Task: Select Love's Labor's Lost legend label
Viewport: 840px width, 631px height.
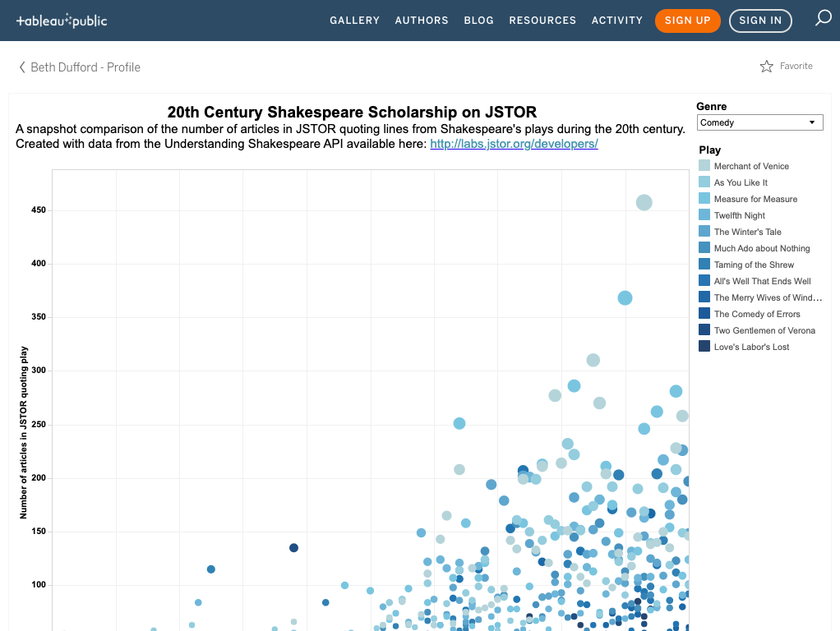Action: coord(751,347)
